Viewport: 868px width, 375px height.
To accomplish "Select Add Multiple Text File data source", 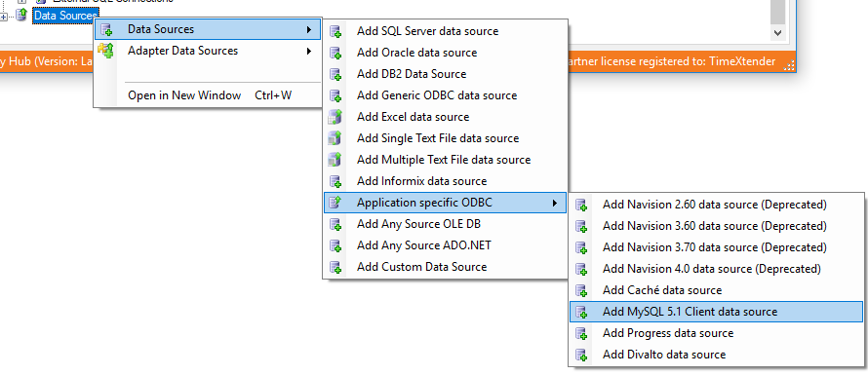I will pyautogui.click(x=444, y=160).
